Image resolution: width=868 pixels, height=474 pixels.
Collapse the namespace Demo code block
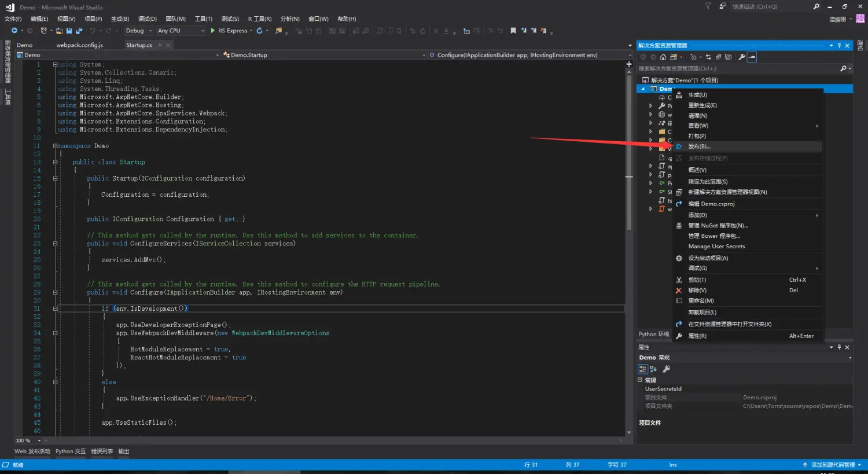coord(55,146)
